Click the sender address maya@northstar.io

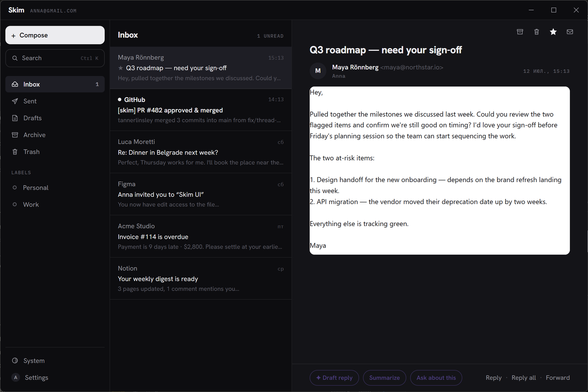[412, 68]
